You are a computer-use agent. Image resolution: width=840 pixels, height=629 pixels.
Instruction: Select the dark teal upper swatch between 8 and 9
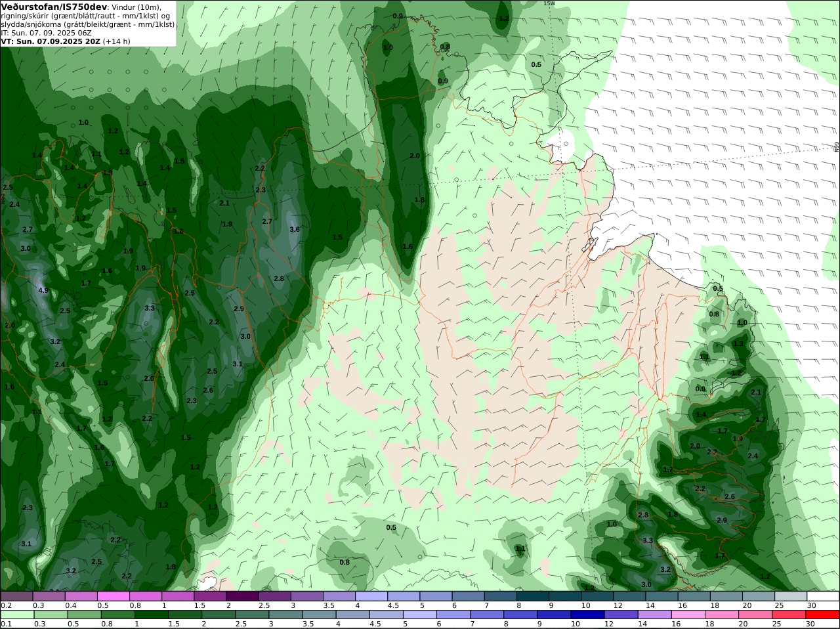533,596
